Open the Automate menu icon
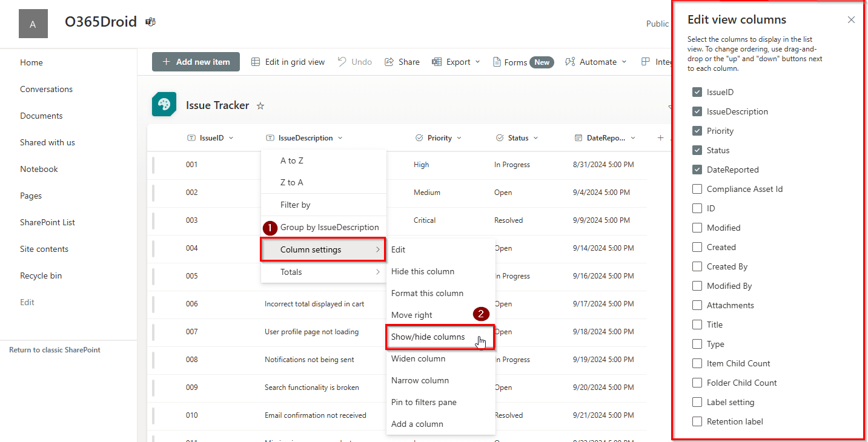 point(571,61)
